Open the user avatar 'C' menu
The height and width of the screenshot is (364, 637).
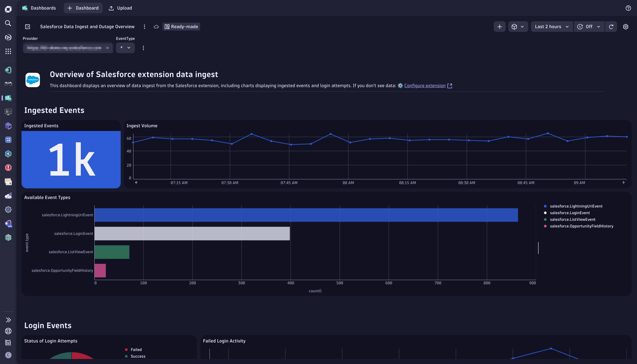pyautogui.click(x=8, y=355)
